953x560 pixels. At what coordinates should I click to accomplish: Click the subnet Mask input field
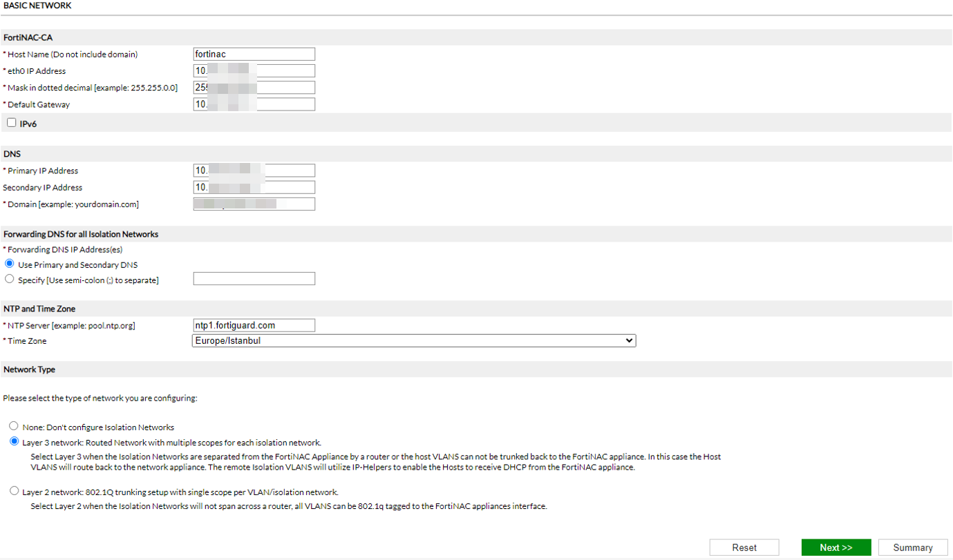click(x=254, y=88)
